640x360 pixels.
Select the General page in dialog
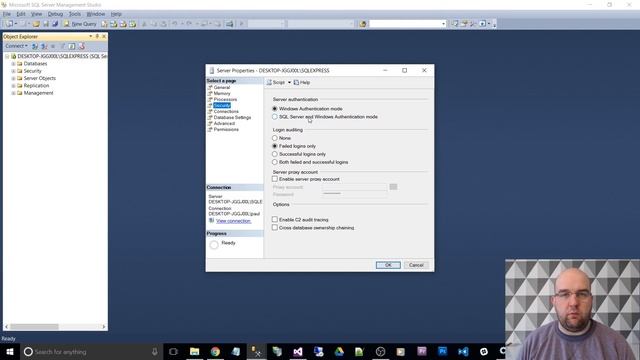point(222,87)
